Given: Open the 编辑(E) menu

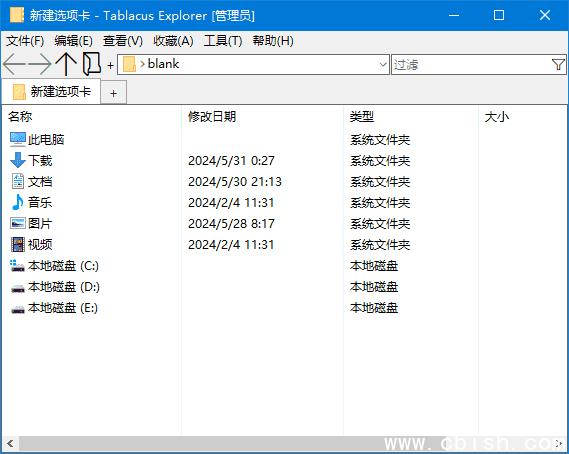Looking at the screenshot, I should (x=73, y=41).
